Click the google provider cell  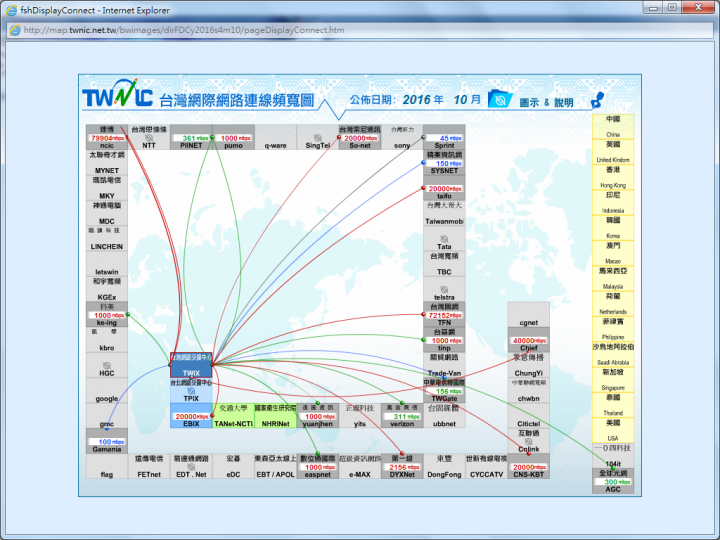coord(107,390)
